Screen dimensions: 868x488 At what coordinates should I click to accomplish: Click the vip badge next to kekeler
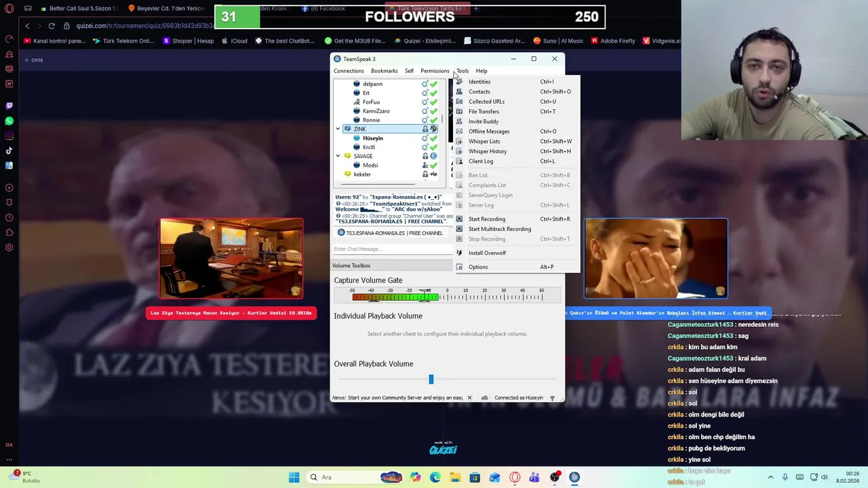[433, 174]
